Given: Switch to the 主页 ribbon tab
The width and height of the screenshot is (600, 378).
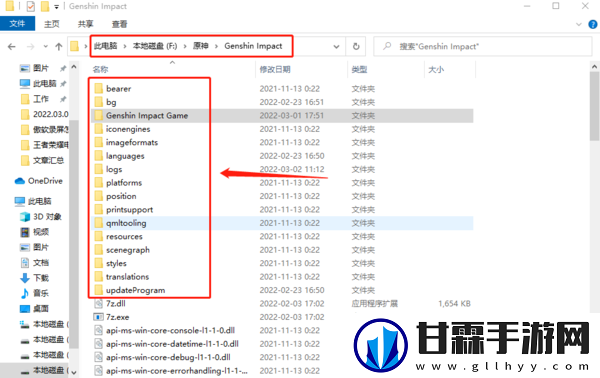Looking at the screenshot, I should [x=52, y=24].
